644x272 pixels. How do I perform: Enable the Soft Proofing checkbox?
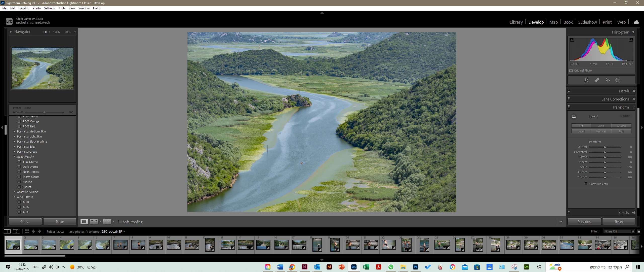[120, 222]
